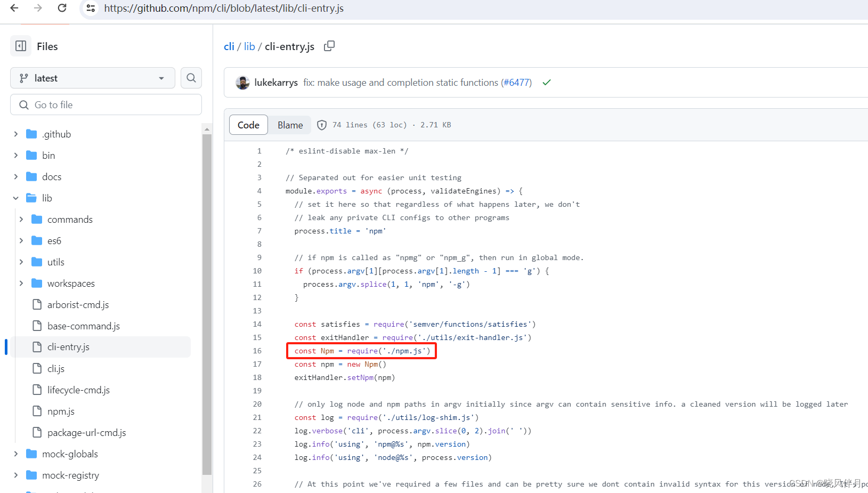Copy file path icon next to cli-entry.js

[329, 46]
